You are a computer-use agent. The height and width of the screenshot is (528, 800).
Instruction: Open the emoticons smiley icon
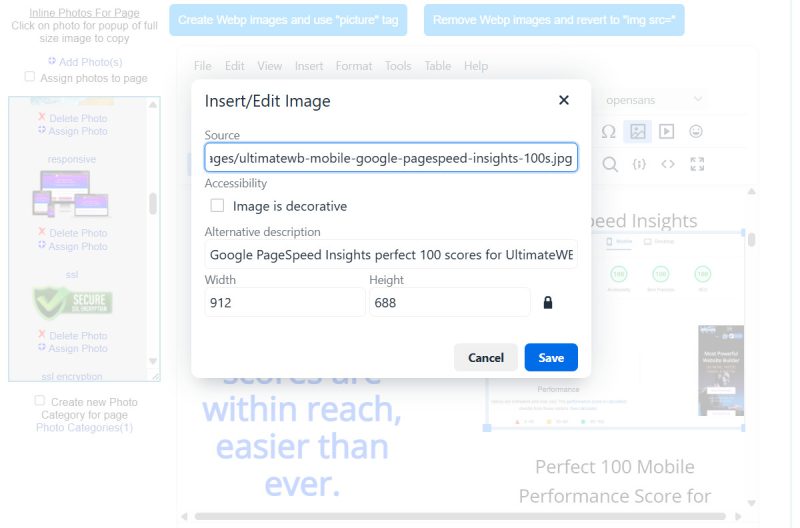[x=696, y=132]
